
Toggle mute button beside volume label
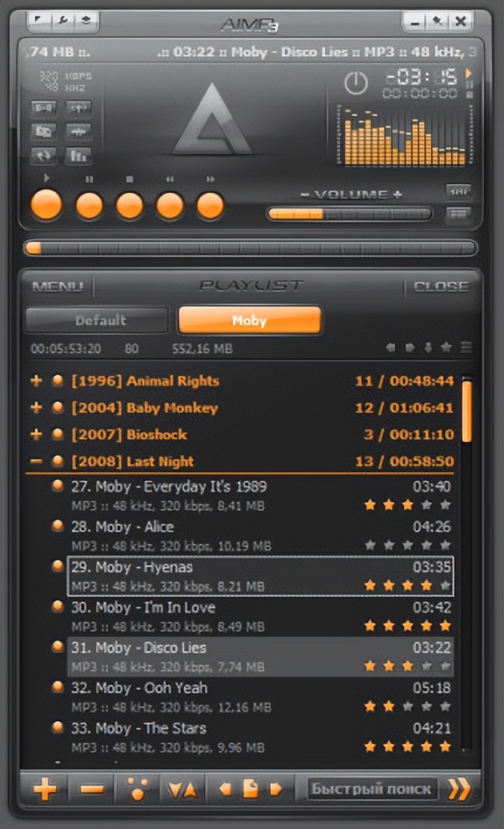[458, 191]
